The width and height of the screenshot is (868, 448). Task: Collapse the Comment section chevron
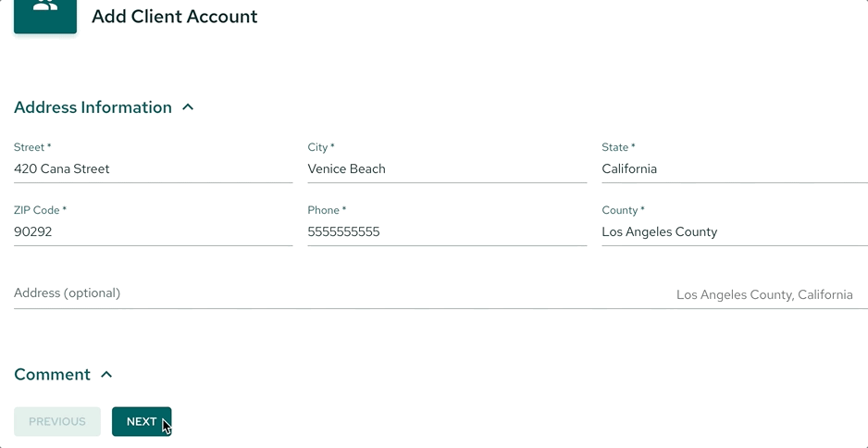point(106,374)
